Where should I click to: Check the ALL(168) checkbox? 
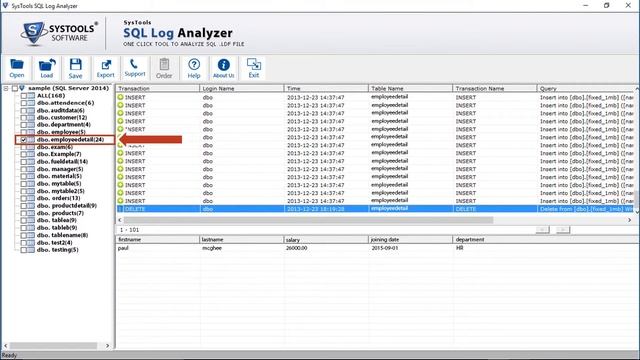click(x=24, y=96)
